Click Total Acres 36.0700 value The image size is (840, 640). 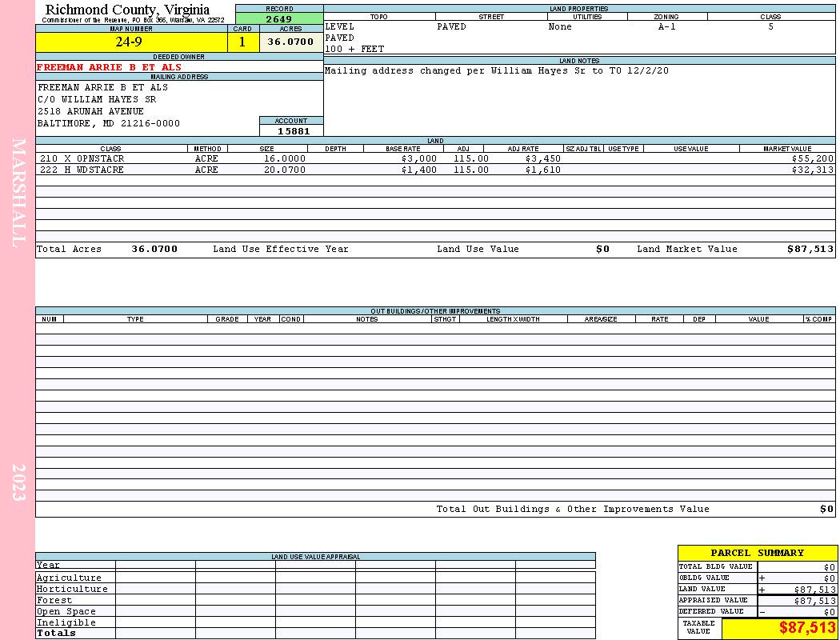point(154,249)
